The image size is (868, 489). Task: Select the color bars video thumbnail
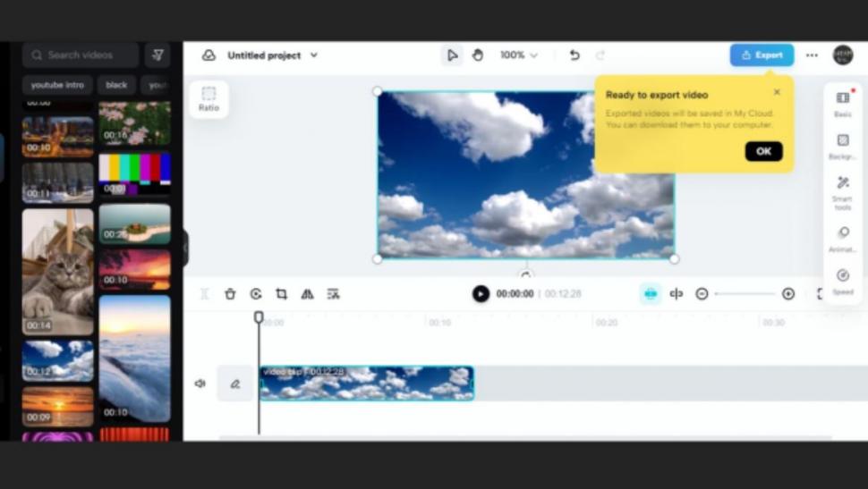(134, 174)
